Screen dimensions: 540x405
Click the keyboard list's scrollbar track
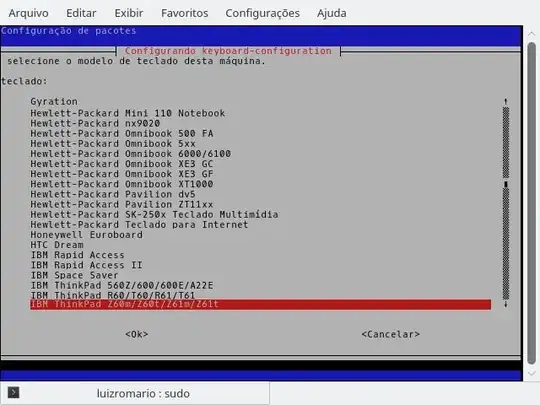pyautogui.click(x=506, y=203)
